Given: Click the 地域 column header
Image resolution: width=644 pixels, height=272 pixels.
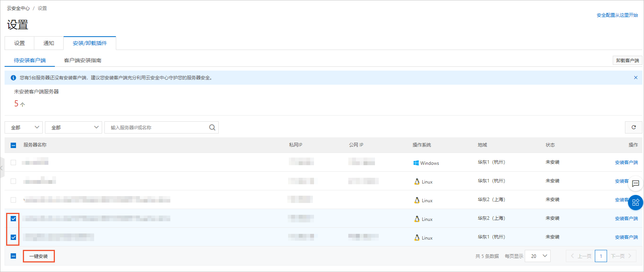Looking at the screenshot, I should pyautogui.click(x=482, y=145).
